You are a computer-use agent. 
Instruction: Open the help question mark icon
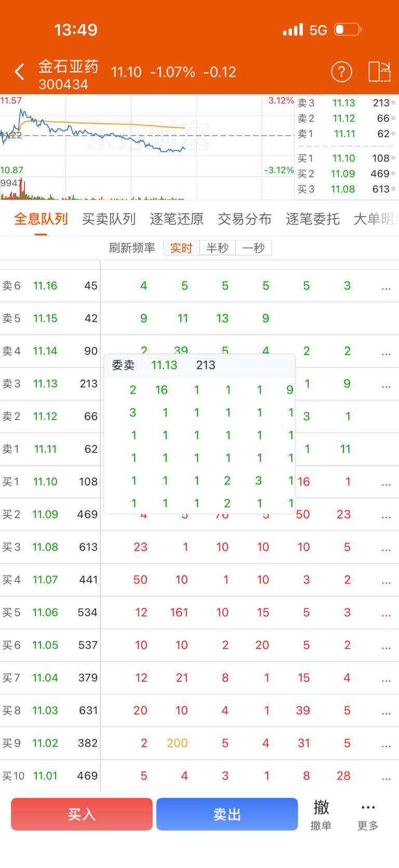[341, 72]
